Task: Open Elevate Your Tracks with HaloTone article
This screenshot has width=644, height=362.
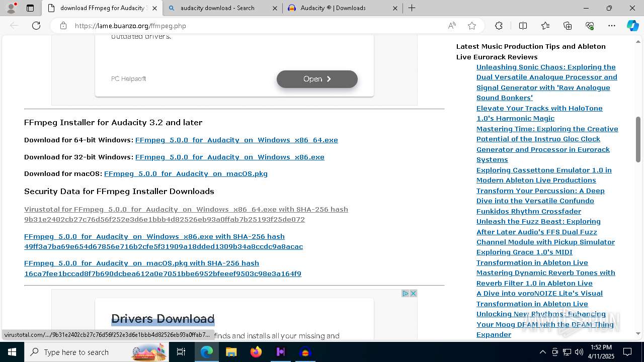Action: click(x=539, y=113)
